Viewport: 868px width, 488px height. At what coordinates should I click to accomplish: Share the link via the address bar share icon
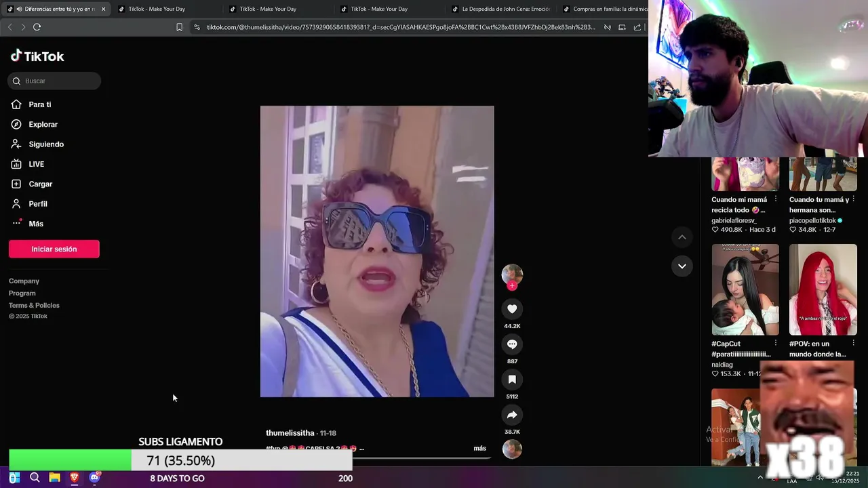[x=637, y=27]
